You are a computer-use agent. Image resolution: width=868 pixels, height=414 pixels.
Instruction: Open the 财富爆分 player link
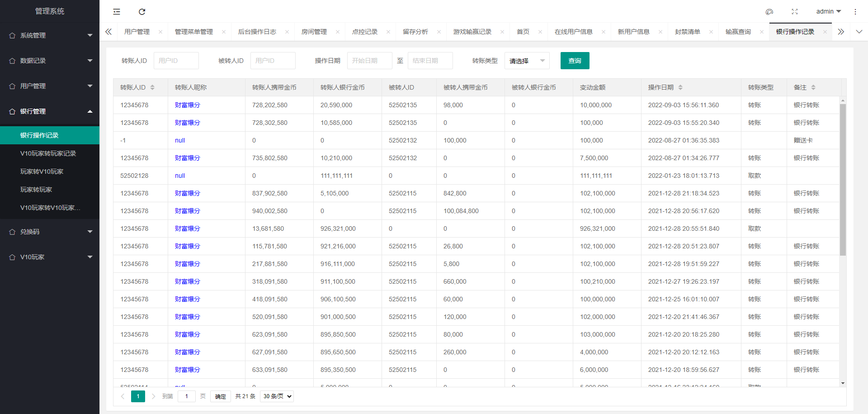(187, 105)
